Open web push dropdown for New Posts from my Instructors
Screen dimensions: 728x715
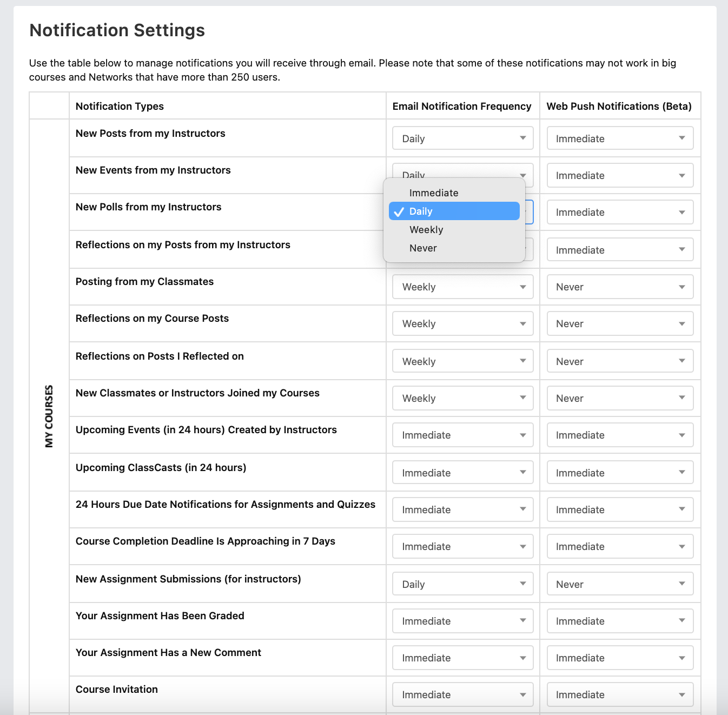[620, 138]
